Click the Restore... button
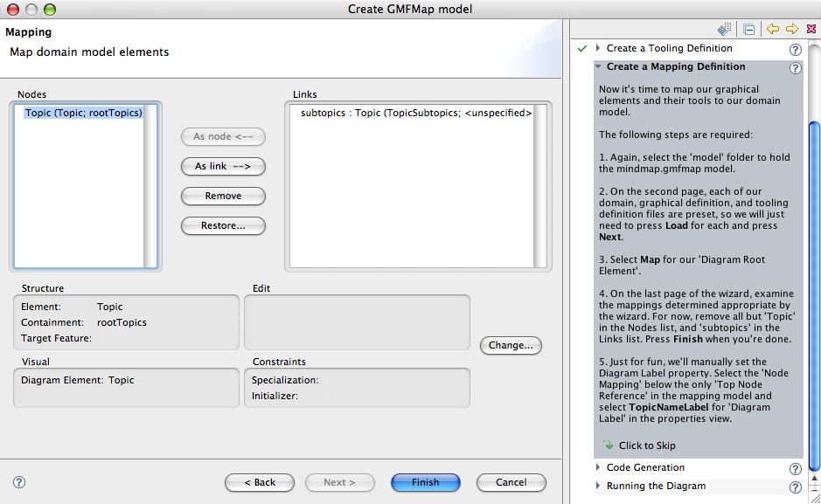Screen dimensions: 821x504 223,226
